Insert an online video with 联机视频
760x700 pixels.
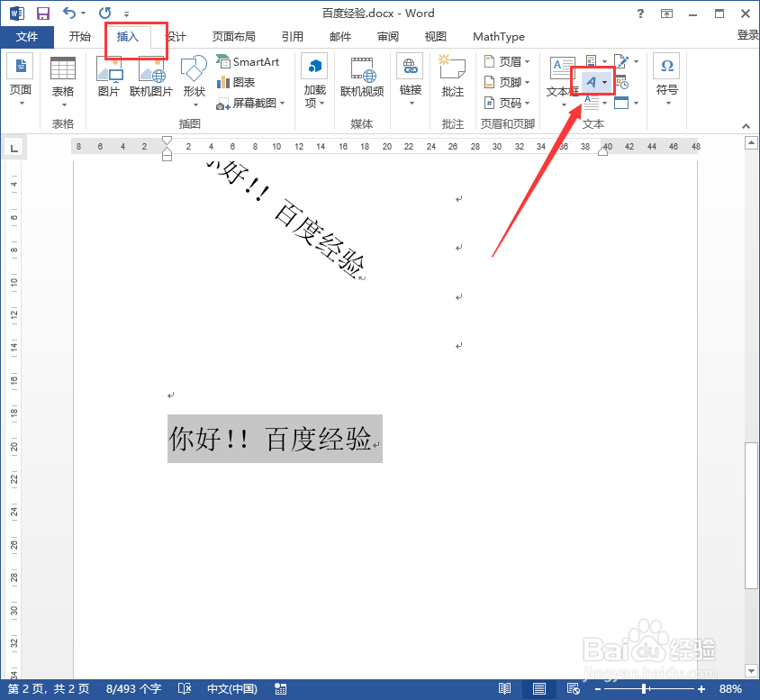click(x=362, y=77)
